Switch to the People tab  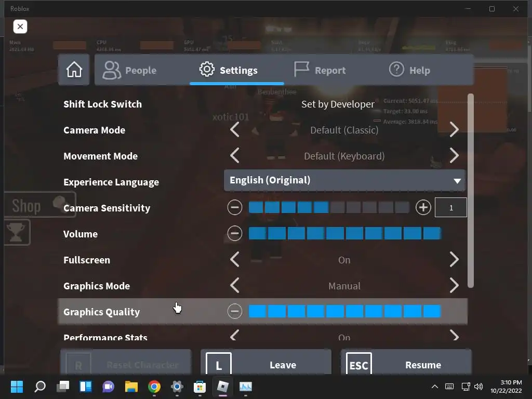point(130,70)
